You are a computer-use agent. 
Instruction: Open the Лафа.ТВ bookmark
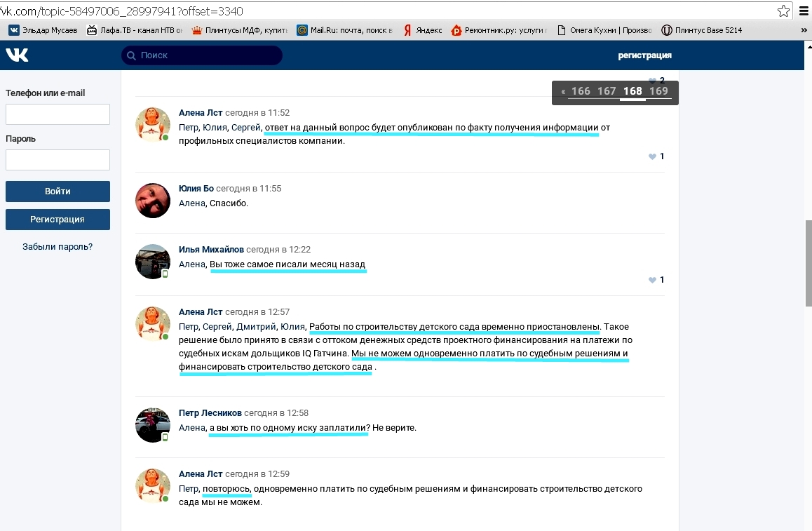tap(134, 30)
